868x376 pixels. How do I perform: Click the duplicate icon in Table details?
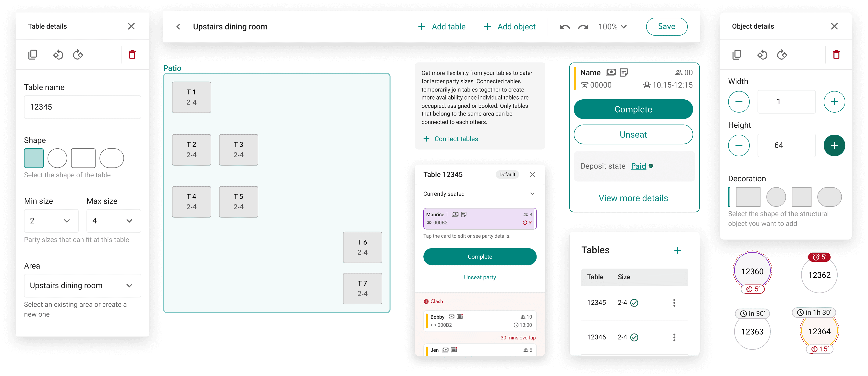click(33, 55)
